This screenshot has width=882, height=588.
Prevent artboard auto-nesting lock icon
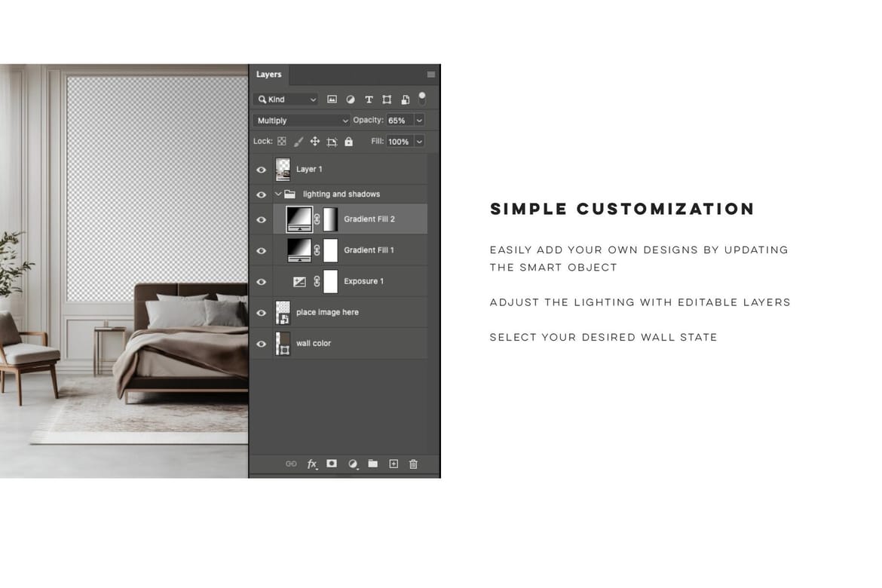pyautogui.click(x=332, y=142)
